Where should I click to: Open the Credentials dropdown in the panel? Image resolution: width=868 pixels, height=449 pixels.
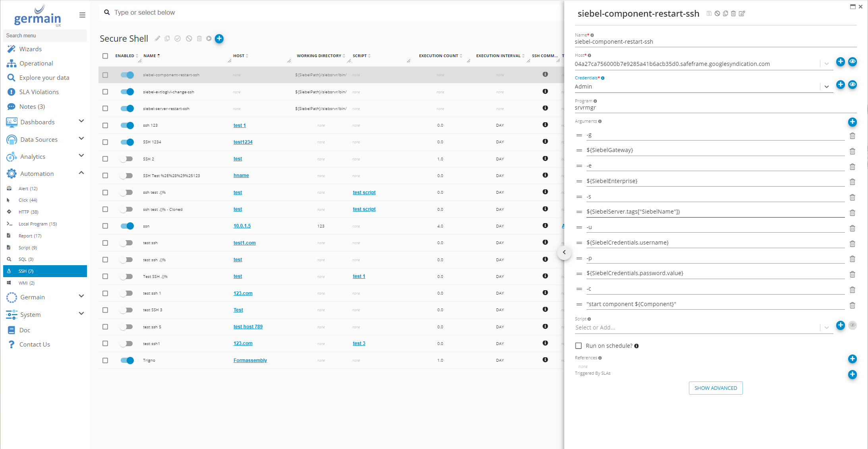point(826,87)
